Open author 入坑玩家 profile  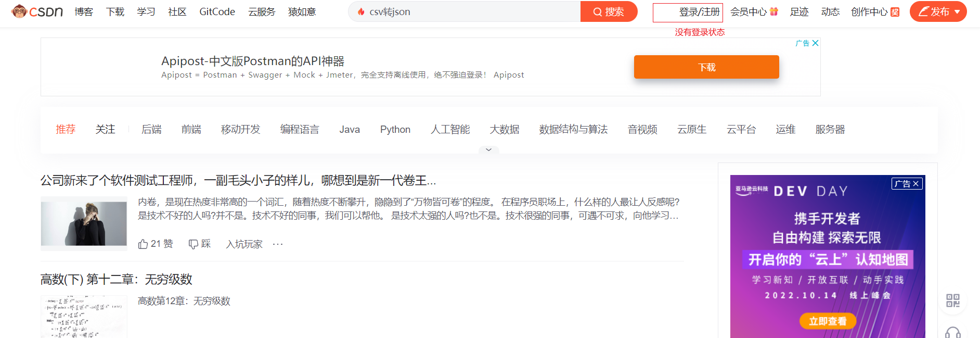click(244, 244)
